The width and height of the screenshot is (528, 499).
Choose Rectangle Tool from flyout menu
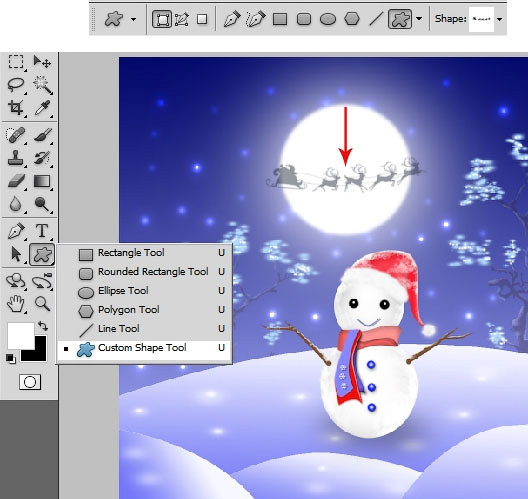(x=144, y=253)
